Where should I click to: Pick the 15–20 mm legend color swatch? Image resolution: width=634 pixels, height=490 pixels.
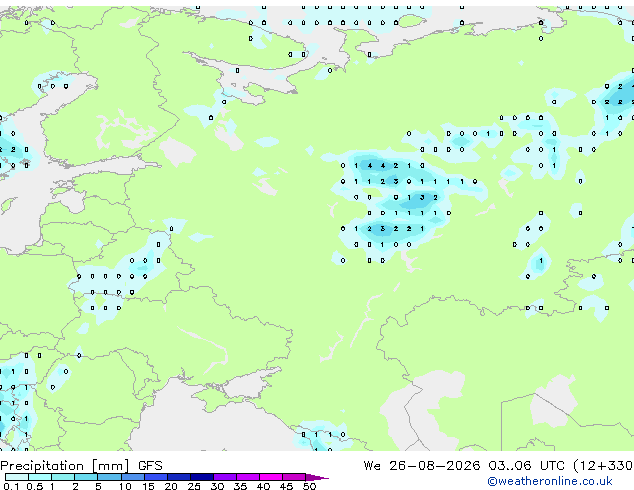tap(155, 477)
